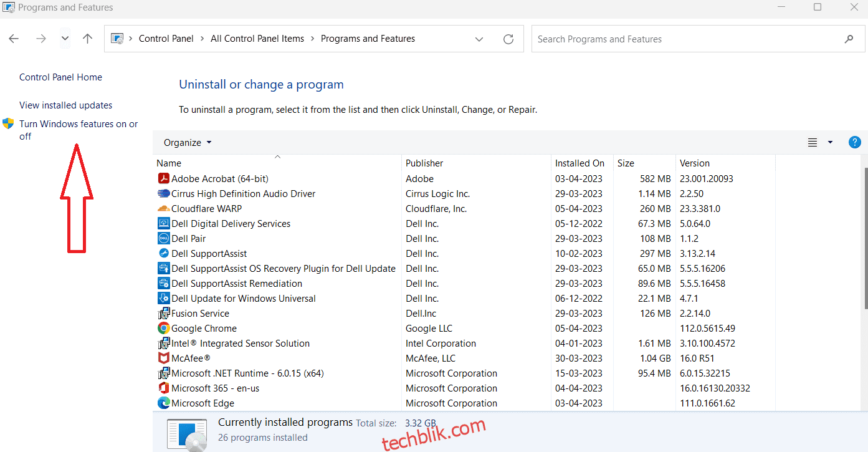
Task: Click the Windows shield icon beside features link
Action: (8, 123)
